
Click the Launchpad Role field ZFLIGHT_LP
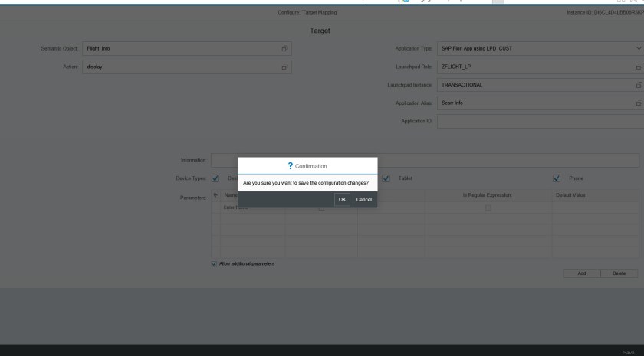[540, 67]
